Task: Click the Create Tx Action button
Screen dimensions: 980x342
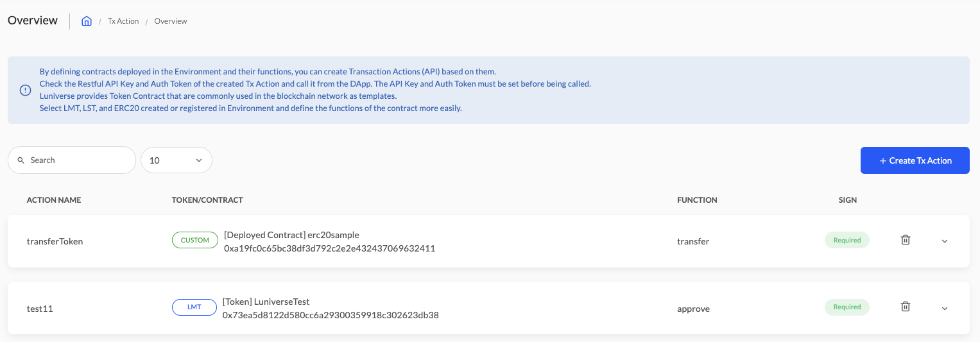Action: [x=915, y=160]
